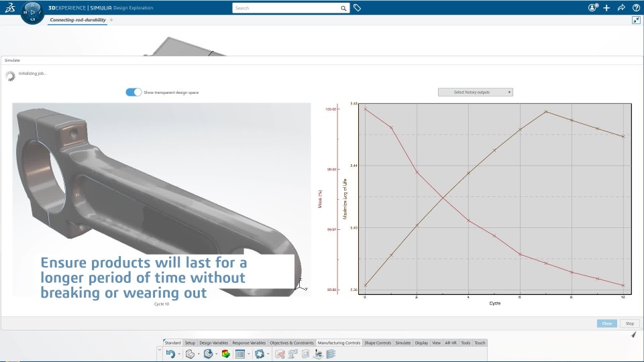Screen dimensions: 644x362
Task: Select Connecting-rod-durability tab
Action: click(78, 19)
